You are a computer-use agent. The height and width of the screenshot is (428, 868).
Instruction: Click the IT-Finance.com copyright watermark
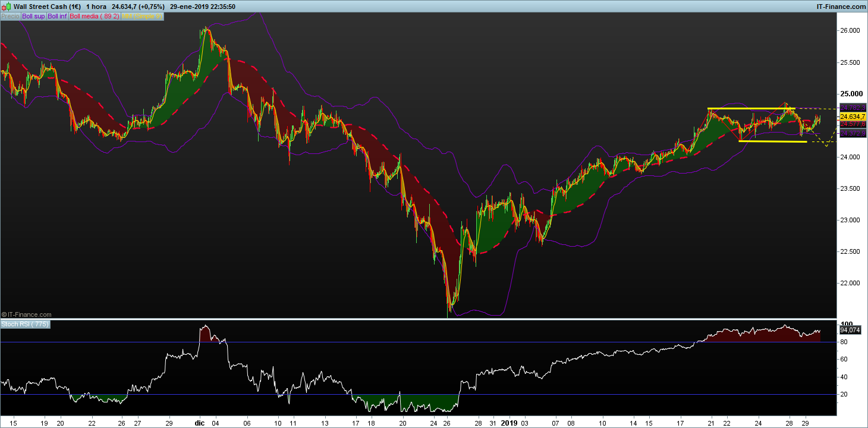pos(27,314)
